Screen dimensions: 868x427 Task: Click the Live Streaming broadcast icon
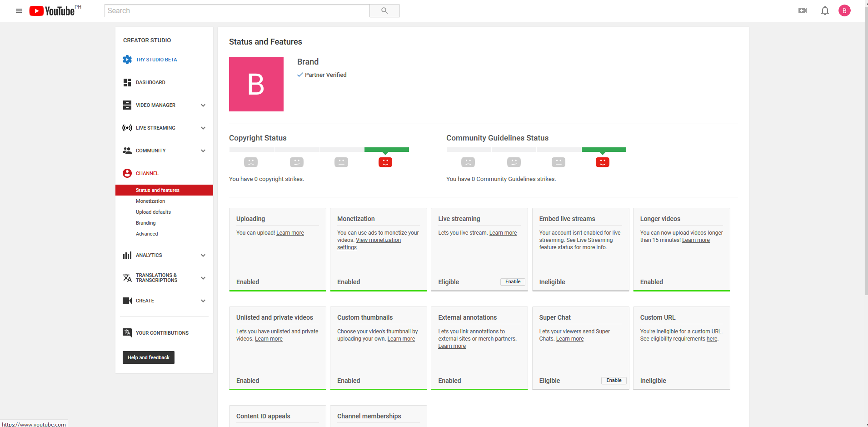click(x=127, y=128)
